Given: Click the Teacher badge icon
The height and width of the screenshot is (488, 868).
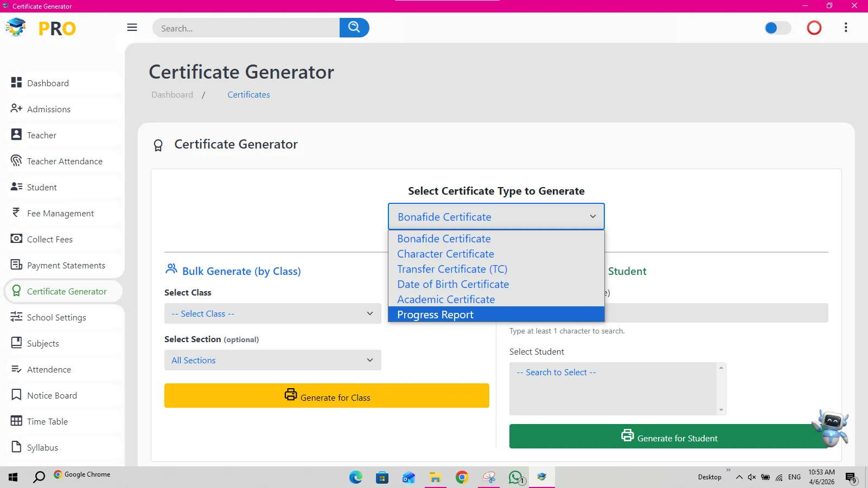Looking at the screenshot, I should [16, 134].
